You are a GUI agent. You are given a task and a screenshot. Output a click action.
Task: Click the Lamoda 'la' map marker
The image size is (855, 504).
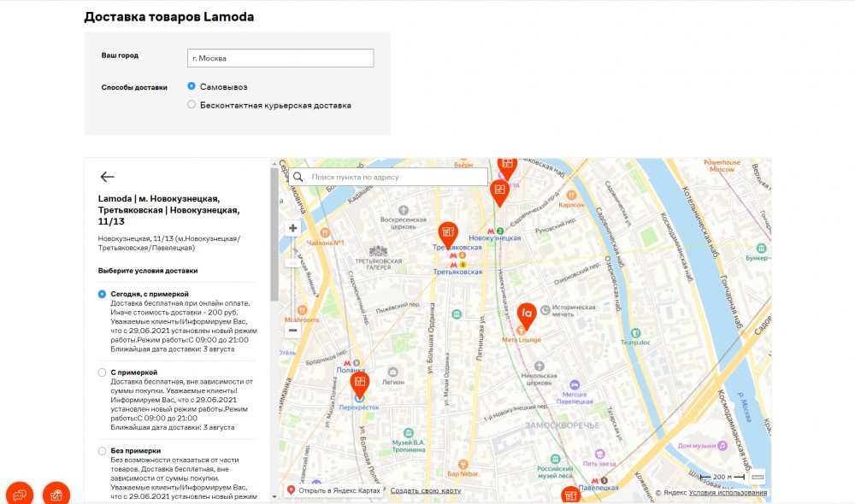click(x=525, y=313)
